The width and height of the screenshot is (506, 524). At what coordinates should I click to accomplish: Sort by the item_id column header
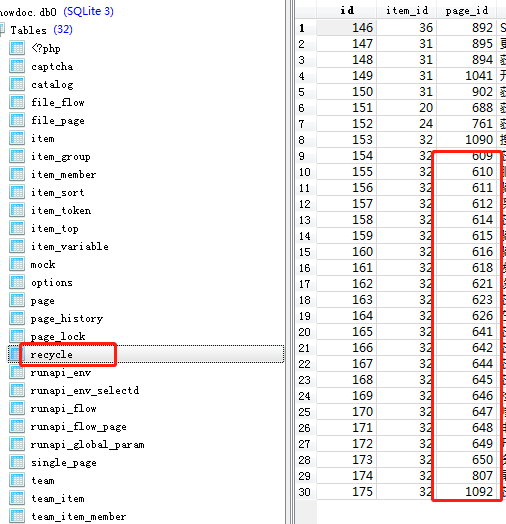(x=407, y=10)
